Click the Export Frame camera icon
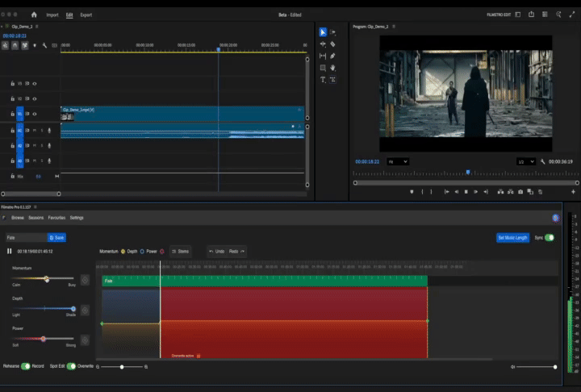The image size is (581, 392). [520, 191]
